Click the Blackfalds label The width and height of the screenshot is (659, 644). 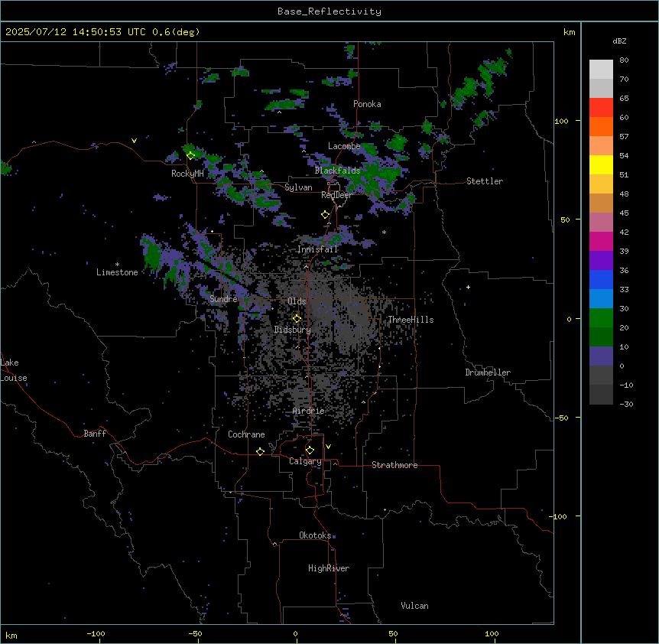(337, 171)
